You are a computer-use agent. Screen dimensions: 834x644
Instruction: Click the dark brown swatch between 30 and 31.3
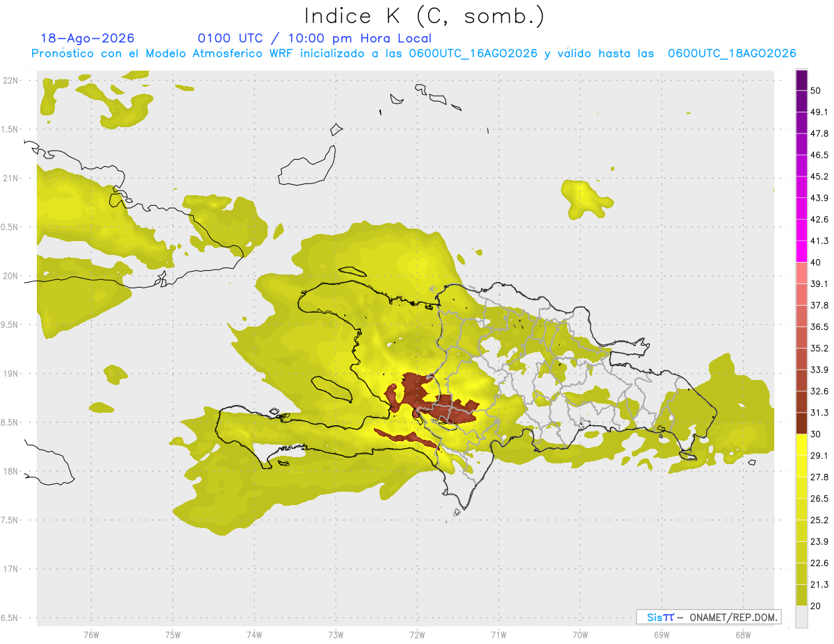(x=801, y=423)
